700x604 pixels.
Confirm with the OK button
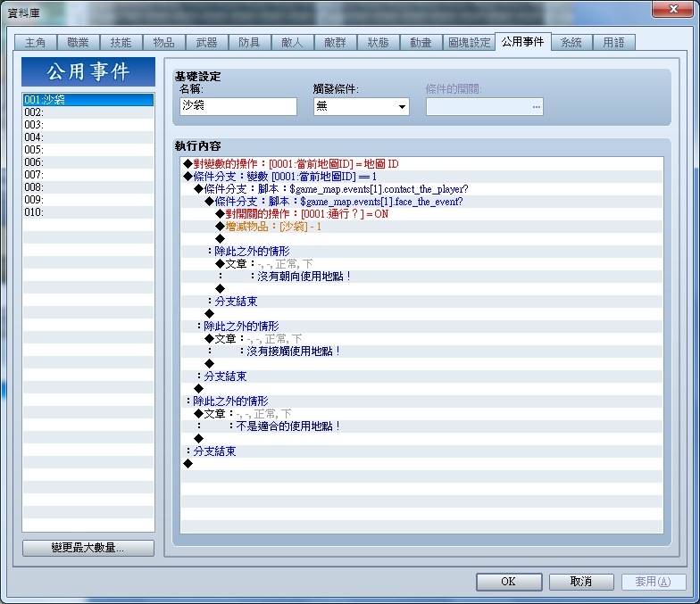tap(509, 582)
